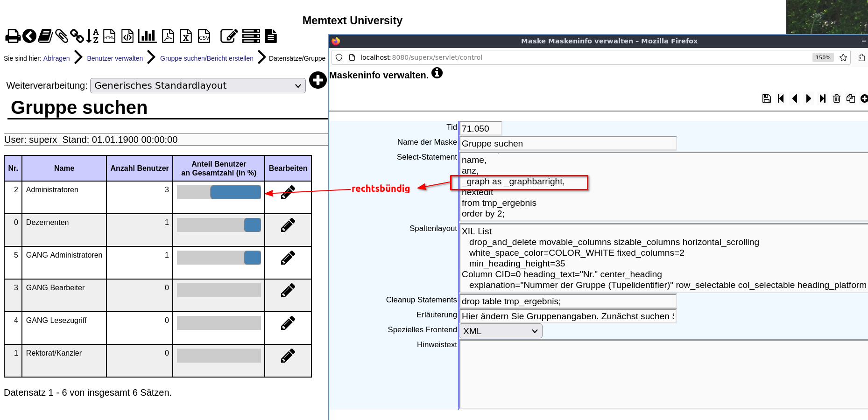Jump to the first record
868x420 pixels.
pyautogui.click(x=781, y=98)
